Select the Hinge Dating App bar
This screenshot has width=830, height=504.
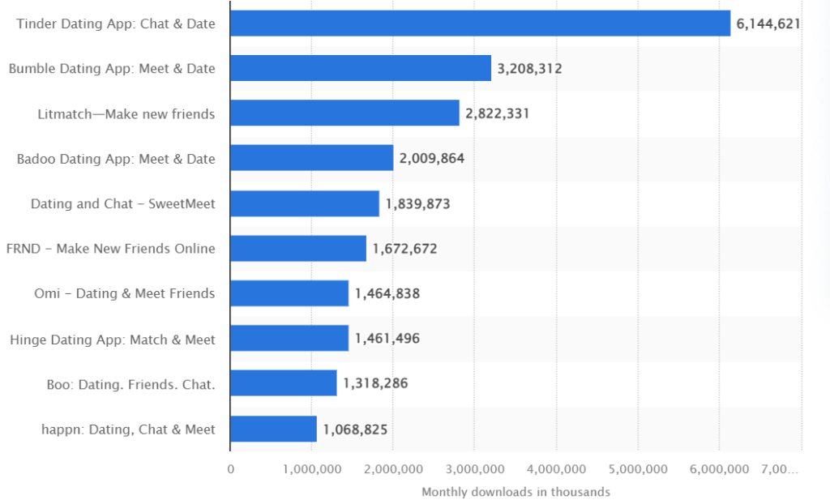(289, 338)
